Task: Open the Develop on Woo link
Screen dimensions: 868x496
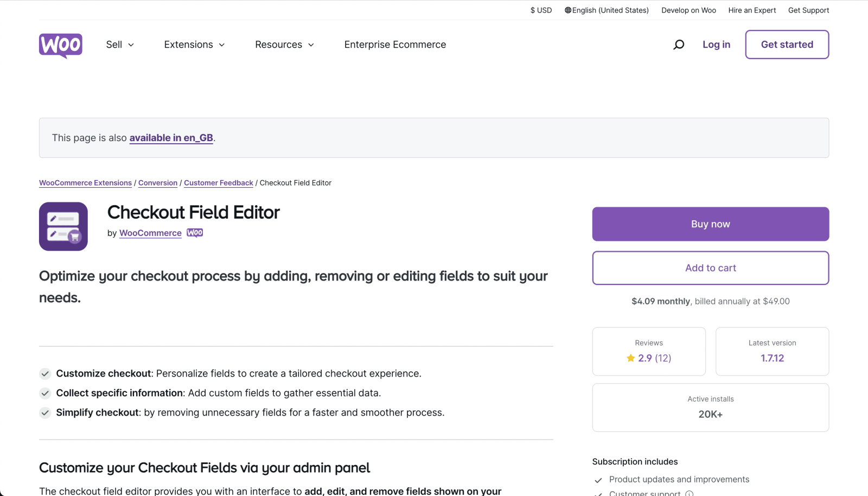Action: (688, 10)
